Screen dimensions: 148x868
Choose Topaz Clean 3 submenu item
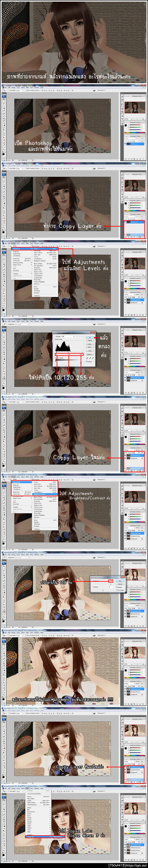click(x=58, y=837)
